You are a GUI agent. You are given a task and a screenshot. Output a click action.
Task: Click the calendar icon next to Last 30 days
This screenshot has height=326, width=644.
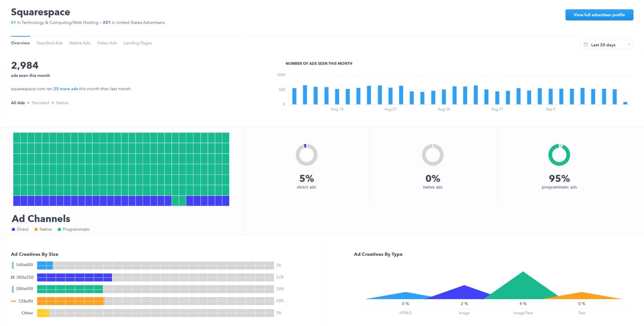(585, 45)
